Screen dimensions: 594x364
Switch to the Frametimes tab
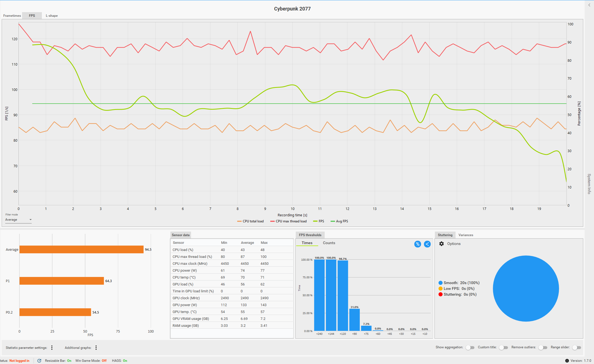pos(12,16)
